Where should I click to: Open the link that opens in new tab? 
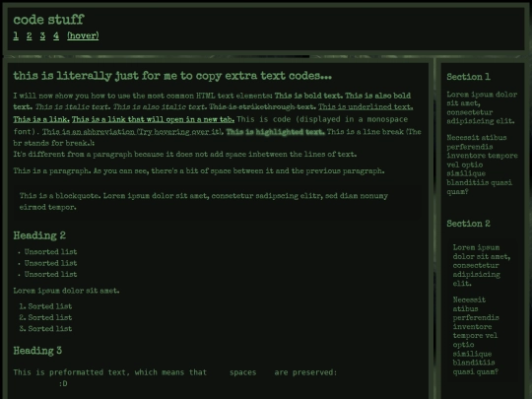click(x=153, y=119)
